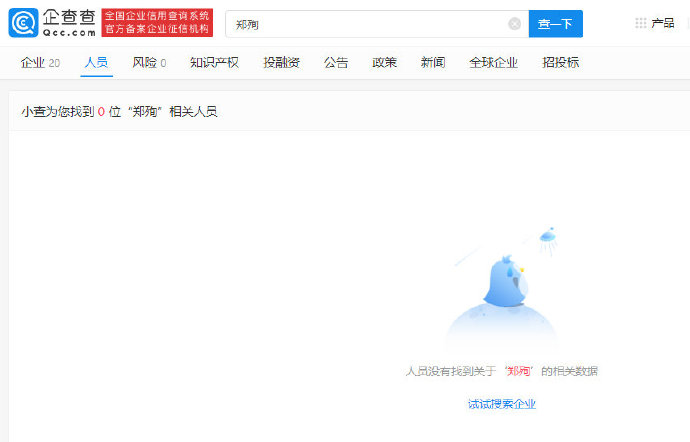Image resolution: width=690 pixels, height=442 pixels.
Task: Click the message 人员没有找到关于 text
Action: (x=451, y=371)
